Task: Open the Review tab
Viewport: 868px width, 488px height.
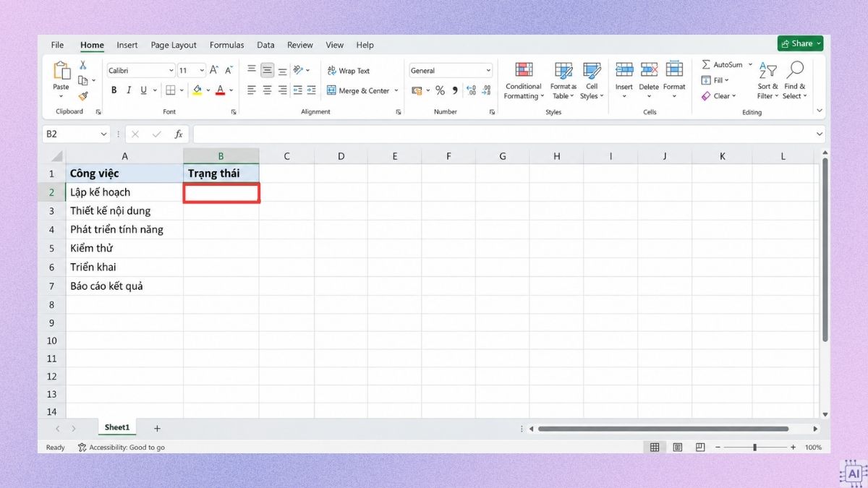Action: point(300,45)
